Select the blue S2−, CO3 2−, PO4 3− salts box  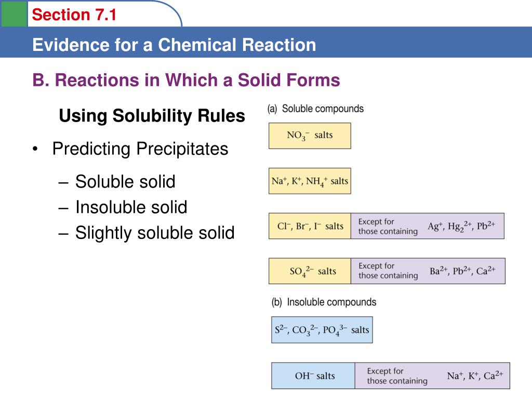pos(322,330)
